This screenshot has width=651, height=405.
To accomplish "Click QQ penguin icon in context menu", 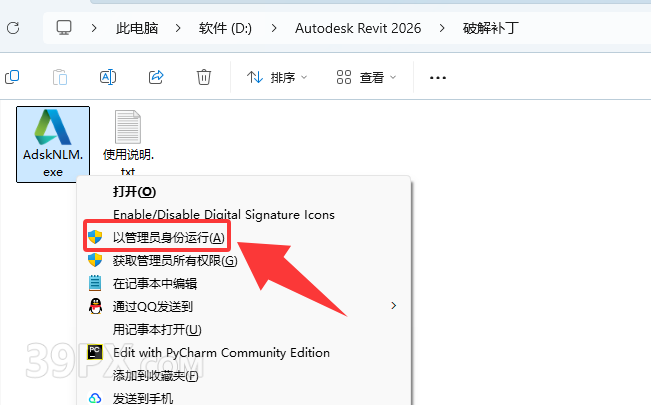I will (95, 306).
